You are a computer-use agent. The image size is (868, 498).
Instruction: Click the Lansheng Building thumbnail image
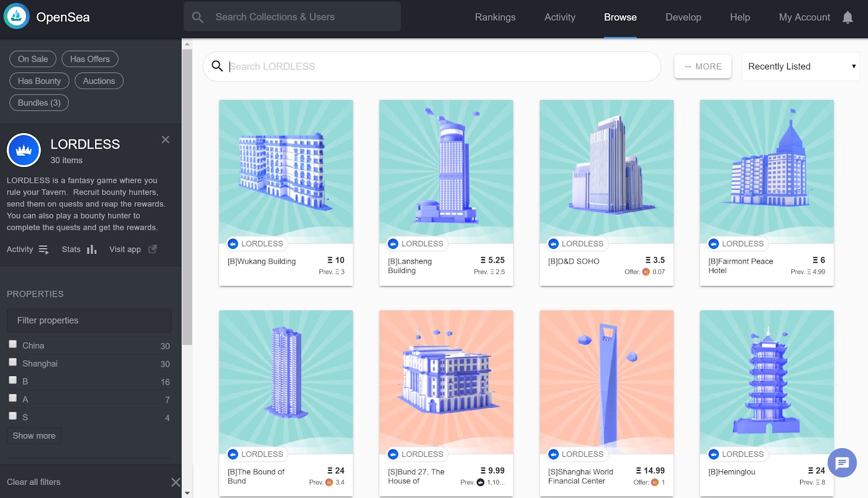446,171
